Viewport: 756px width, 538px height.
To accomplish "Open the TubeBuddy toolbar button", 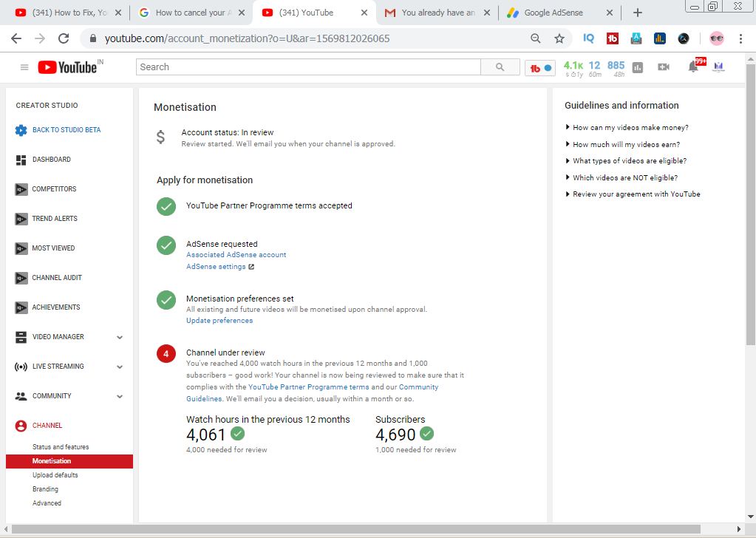I will coord(540,68).
